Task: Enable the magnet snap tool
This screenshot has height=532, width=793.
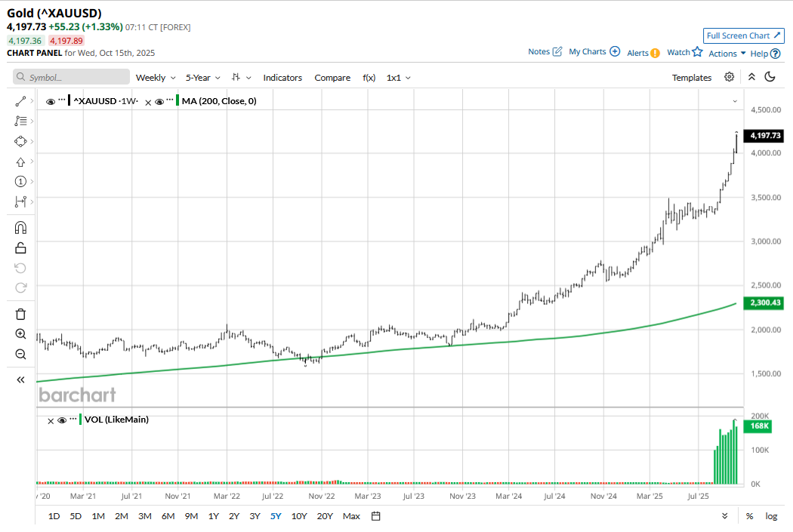Action: click(x=20, y=227)
